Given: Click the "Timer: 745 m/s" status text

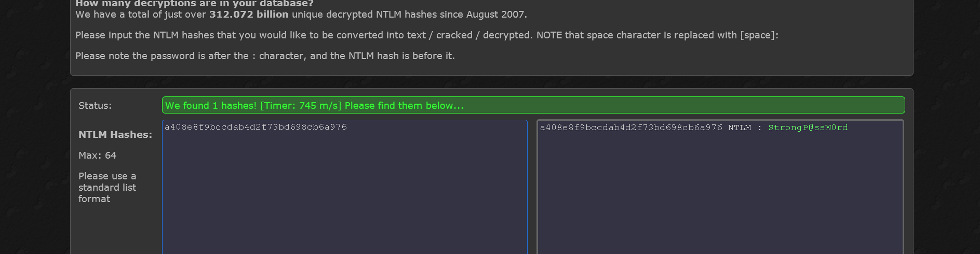Looking at the screenshot, I should 301,106.
